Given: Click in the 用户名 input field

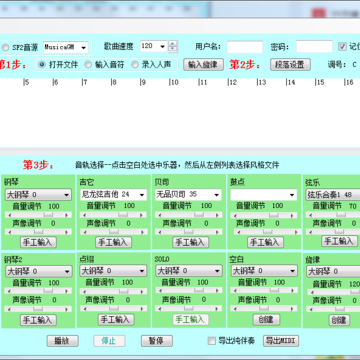Looking at the screenshot, I should (245, 47).
